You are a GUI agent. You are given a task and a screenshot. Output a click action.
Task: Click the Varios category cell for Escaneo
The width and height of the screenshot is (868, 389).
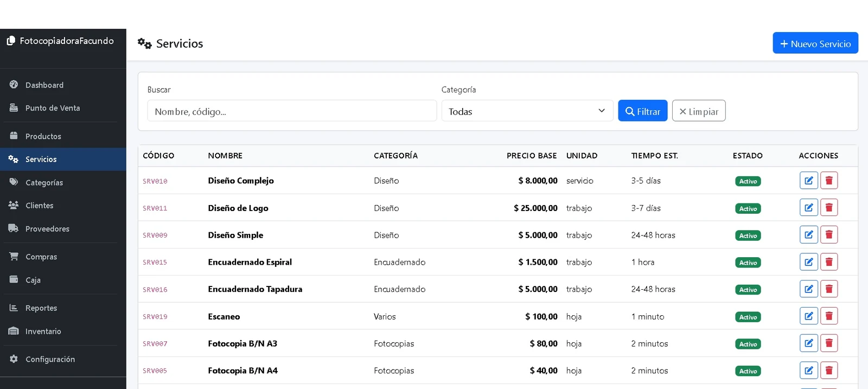click(x=385, y=316)
